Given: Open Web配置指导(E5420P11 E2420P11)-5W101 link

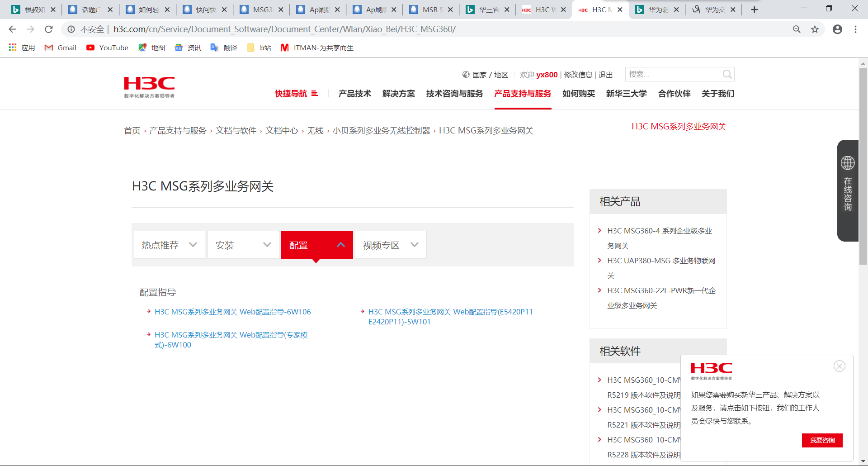Looking at the screenshot, I should (x=450, y=317).
